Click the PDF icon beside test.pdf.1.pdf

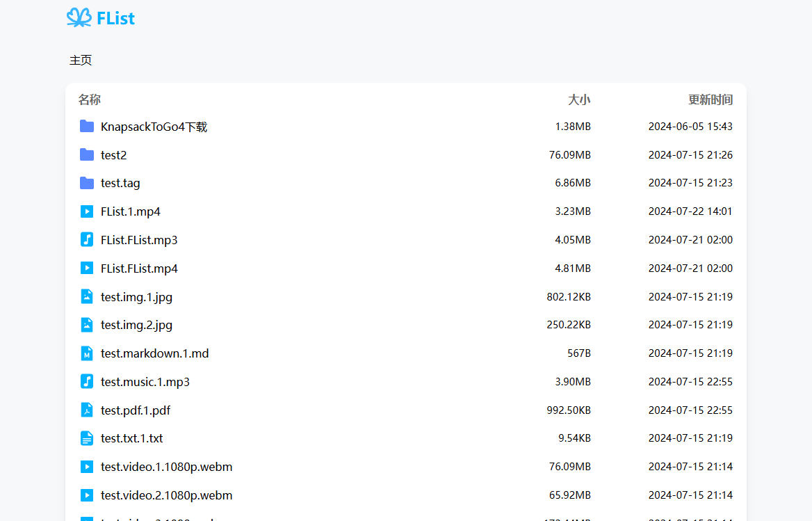pos(86,410)
